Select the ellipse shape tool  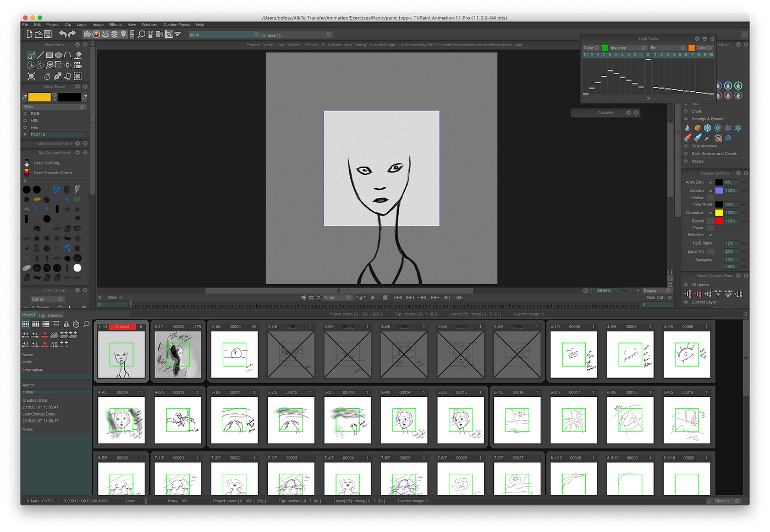(58, 55)
